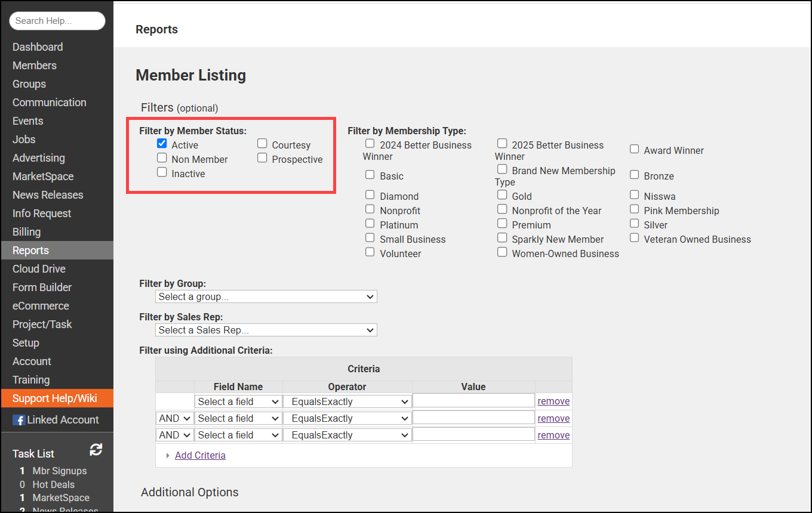Open the first criteria Select a field dropdown
The image size is (812, 513).
coord(238,401)
